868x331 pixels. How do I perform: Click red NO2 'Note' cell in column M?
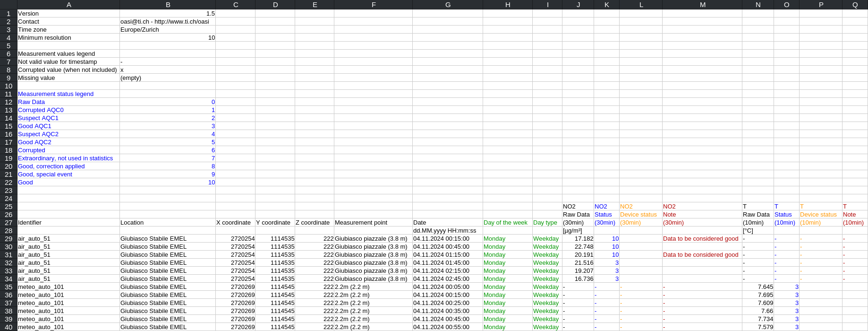click(x=702, y=215)
